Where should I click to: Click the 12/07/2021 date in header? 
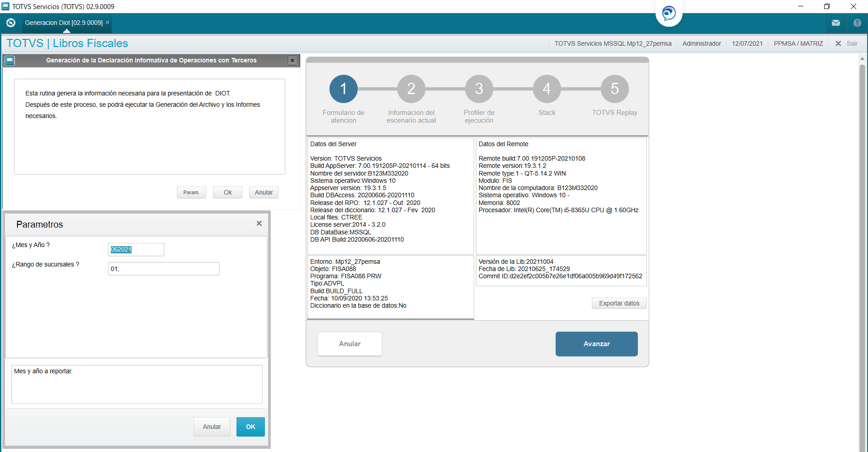747,43
